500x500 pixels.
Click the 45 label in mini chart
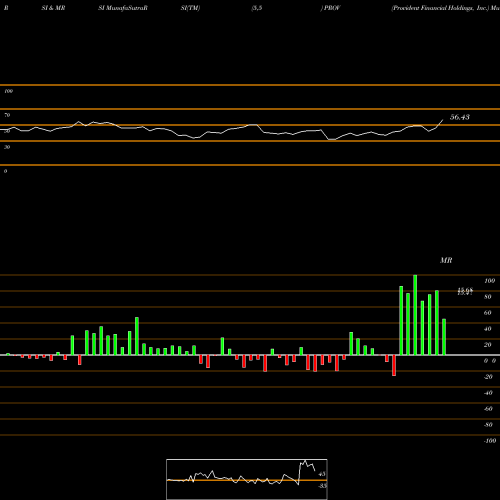point(322,474)
